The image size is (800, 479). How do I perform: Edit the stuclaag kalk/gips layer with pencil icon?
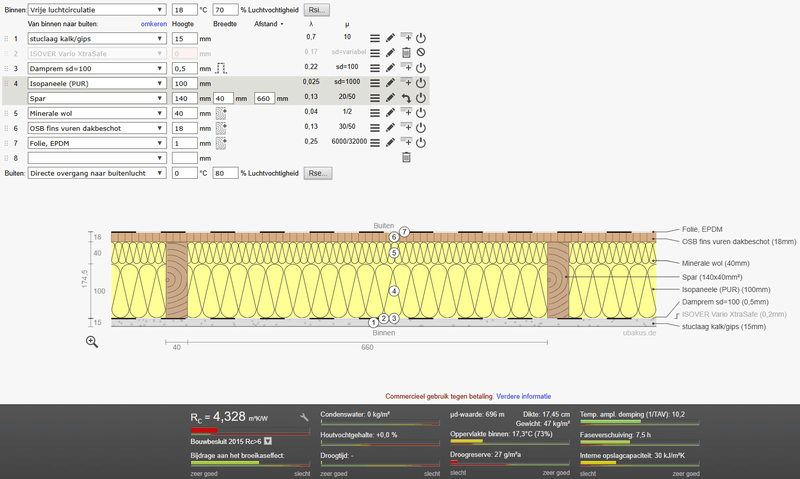[x=390, y=38]
